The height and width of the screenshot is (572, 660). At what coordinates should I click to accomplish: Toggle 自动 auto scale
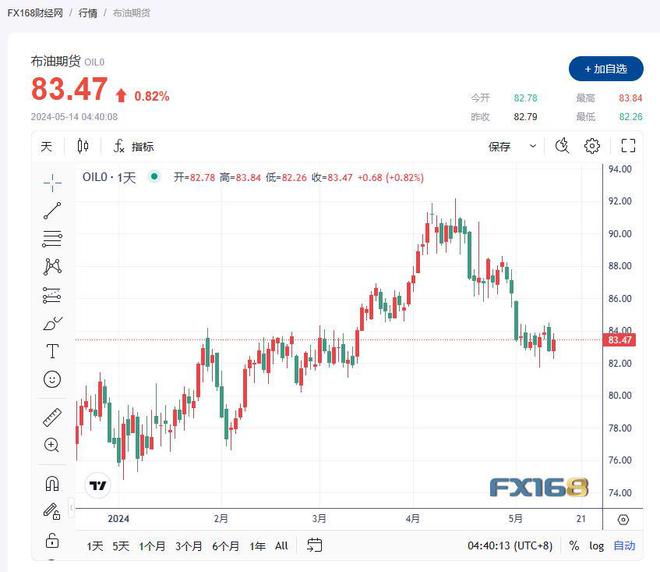[x=624, y=546]
